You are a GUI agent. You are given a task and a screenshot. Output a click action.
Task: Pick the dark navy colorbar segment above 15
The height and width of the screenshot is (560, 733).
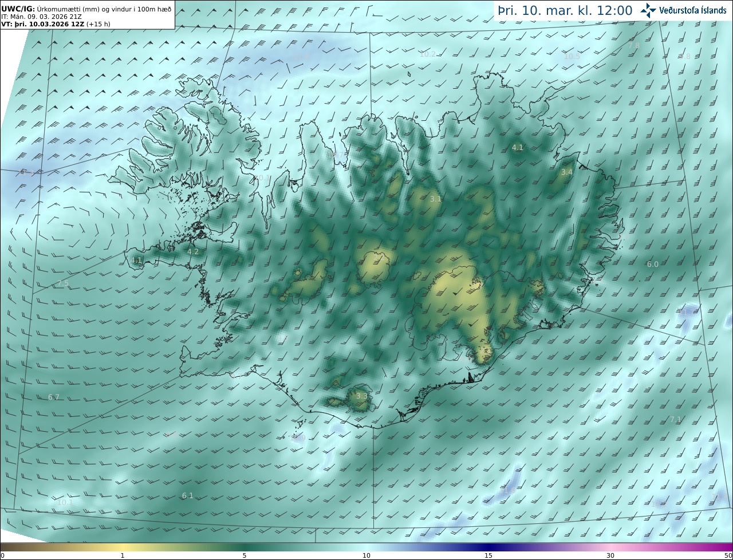pyautogui.click(x=488, y=547)
